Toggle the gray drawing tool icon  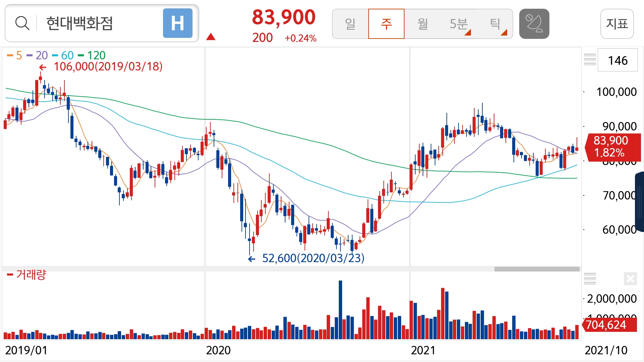(534, 24)
